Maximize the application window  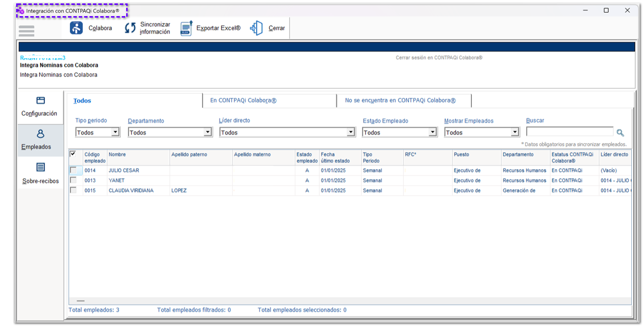click(x=606, y=10)
